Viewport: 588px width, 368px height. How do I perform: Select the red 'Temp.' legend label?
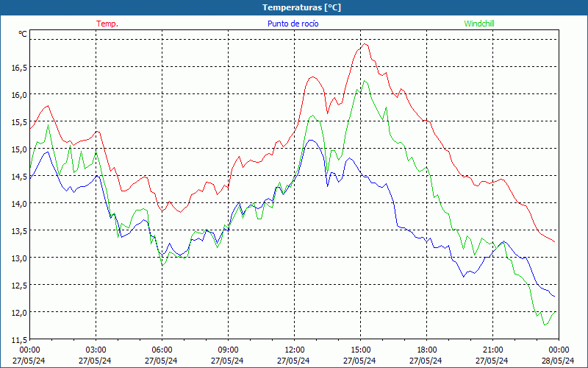pos(107,24)
